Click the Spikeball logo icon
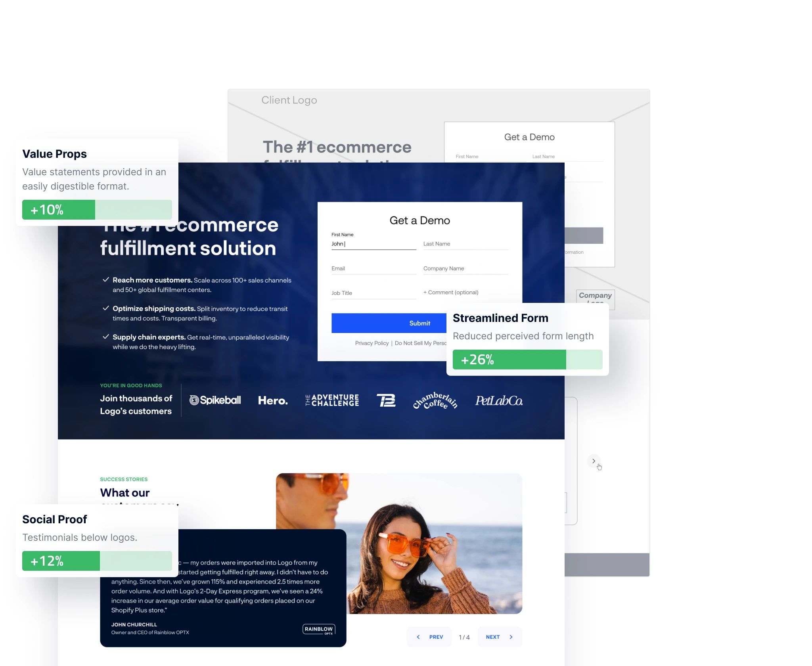Screen dimensions: 812x666 [x=195, y=400]
